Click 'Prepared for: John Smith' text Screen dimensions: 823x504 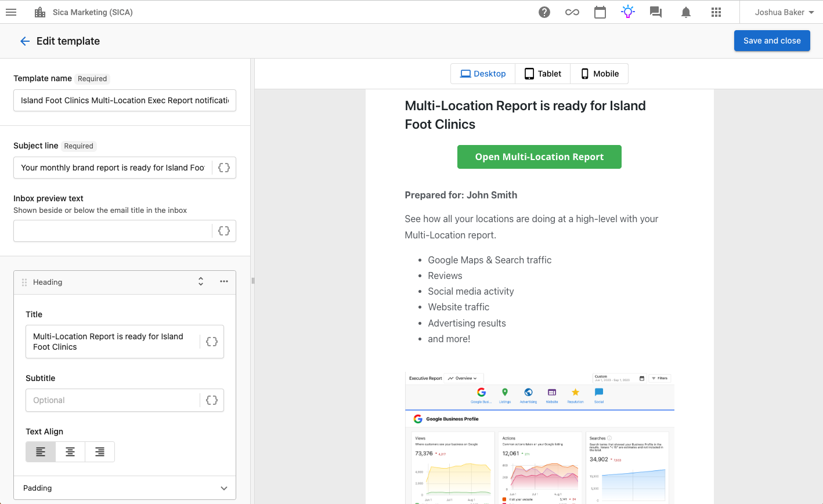[x=461, y=195]
